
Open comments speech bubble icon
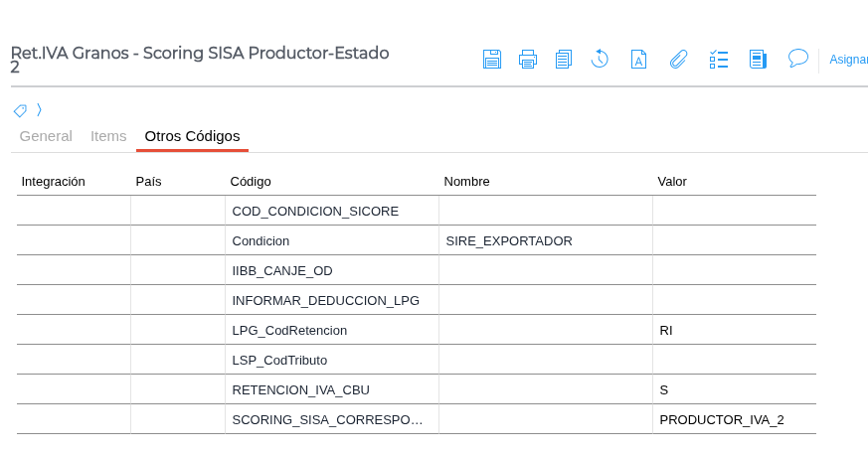click(x=797, y=59)
